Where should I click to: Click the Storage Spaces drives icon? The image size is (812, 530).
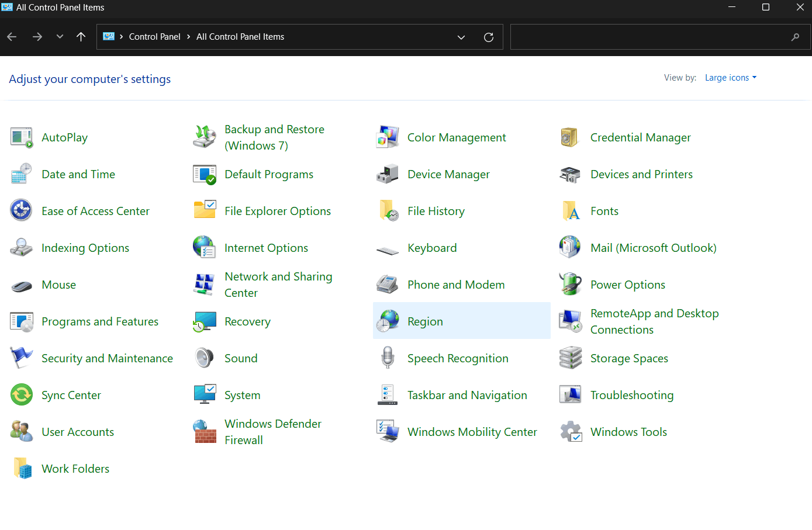point(570,358)
